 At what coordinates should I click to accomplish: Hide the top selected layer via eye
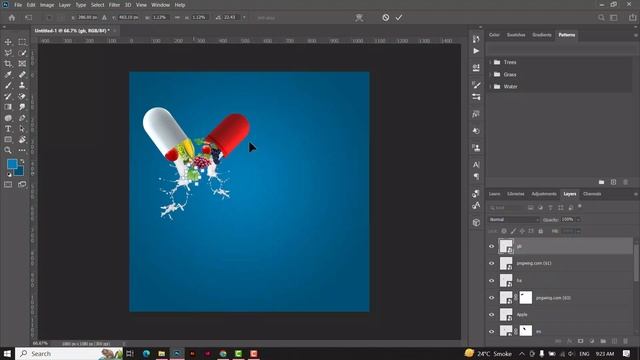[491, 246]
